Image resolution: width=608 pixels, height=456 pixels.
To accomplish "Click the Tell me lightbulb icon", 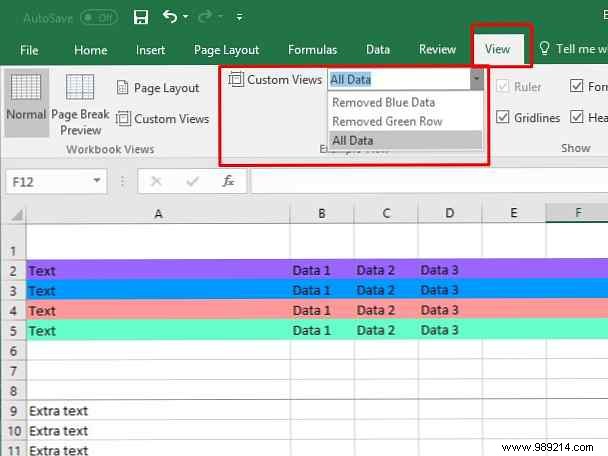I will coord(544,49).
